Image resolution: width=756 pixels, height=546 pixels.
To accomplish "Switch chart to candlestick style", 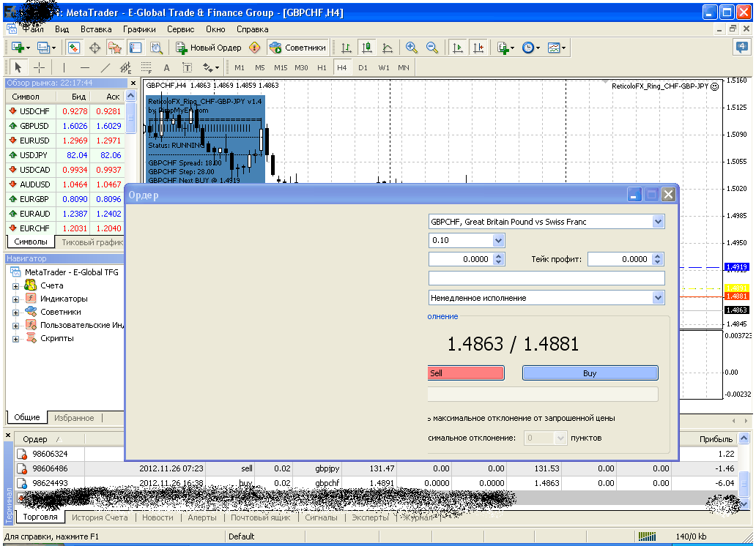I will click(367, 48).
